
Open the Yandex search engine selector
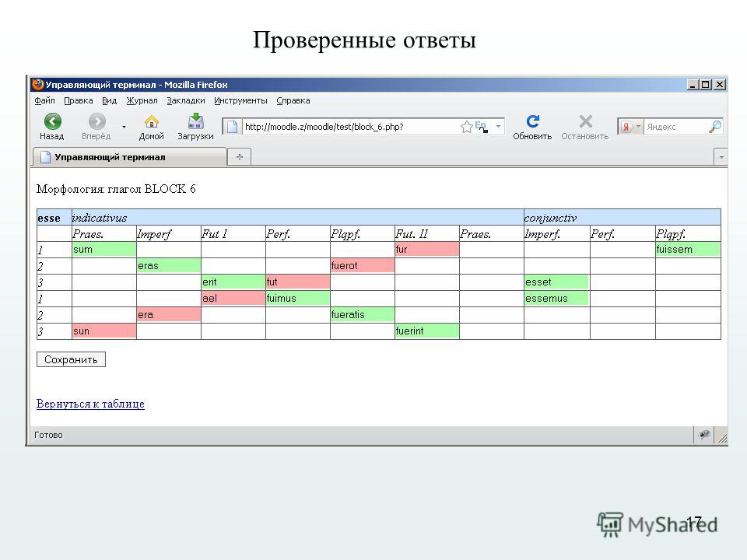(x=631, y=127)
